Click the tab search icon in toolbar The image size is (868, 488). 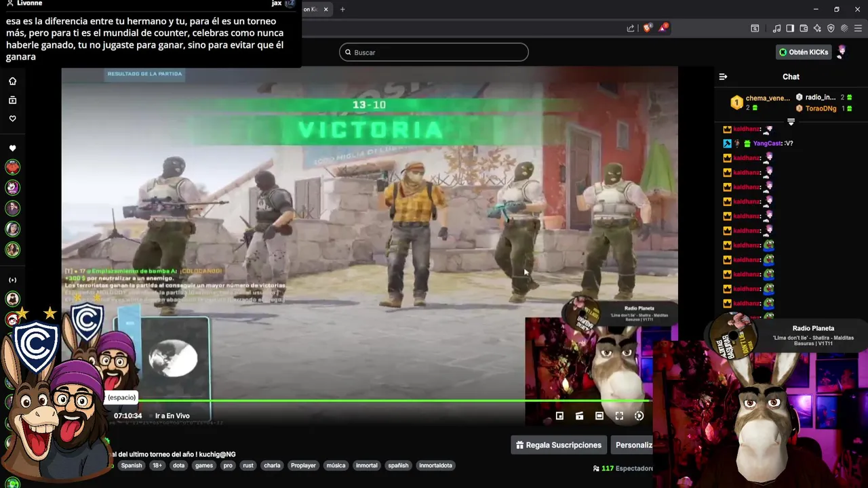755,28
